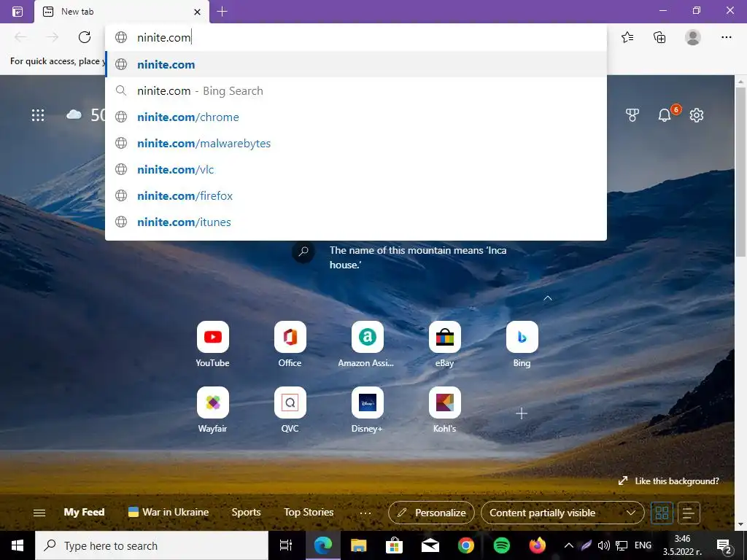Image resolution: width=747 pixels, height=560 pixels.
Task: Select ninite.com/itunes suggestion
Action: pos(356,222)
